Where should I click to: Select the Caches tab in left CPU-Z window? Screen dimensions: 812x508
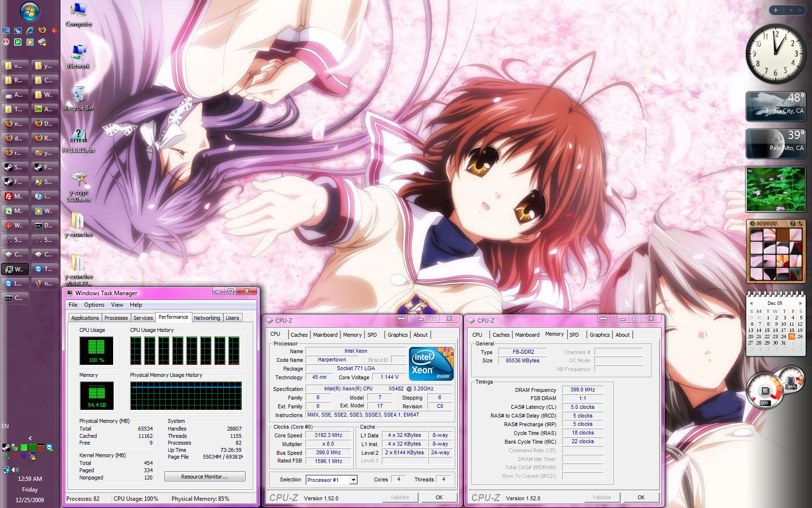coord(299,335)
